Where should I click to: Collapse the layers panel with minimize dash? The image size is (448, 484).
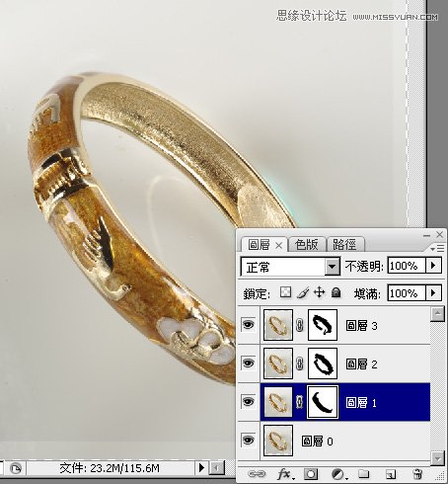[x=426, y=235]
